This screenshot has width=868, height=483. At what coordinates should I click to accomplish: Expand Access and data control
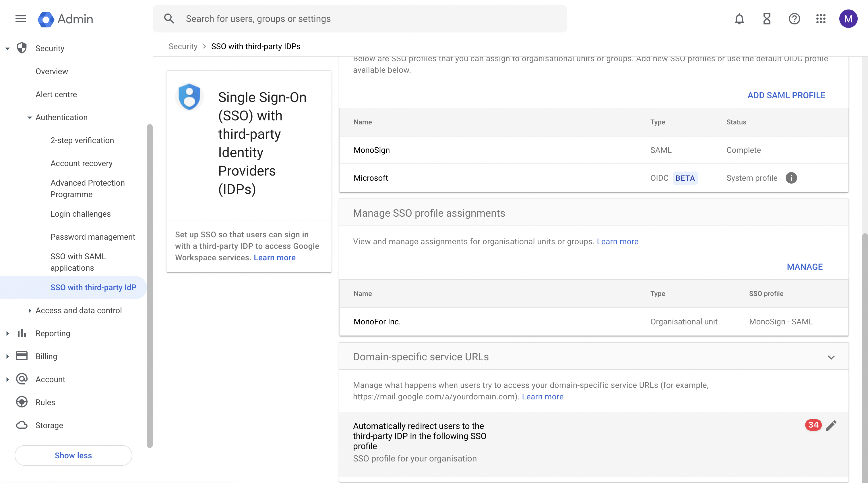point(30,310)
